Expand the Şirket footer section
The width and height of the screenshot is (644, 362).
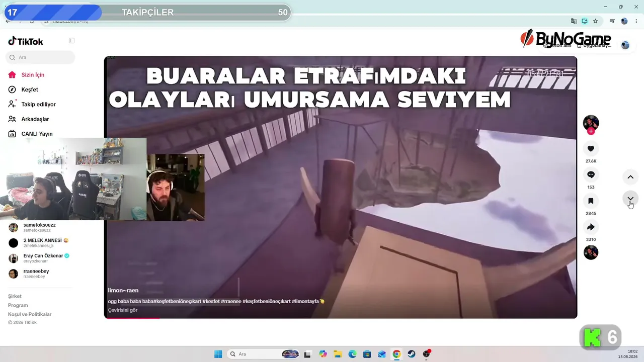click(x=15, y=296)
